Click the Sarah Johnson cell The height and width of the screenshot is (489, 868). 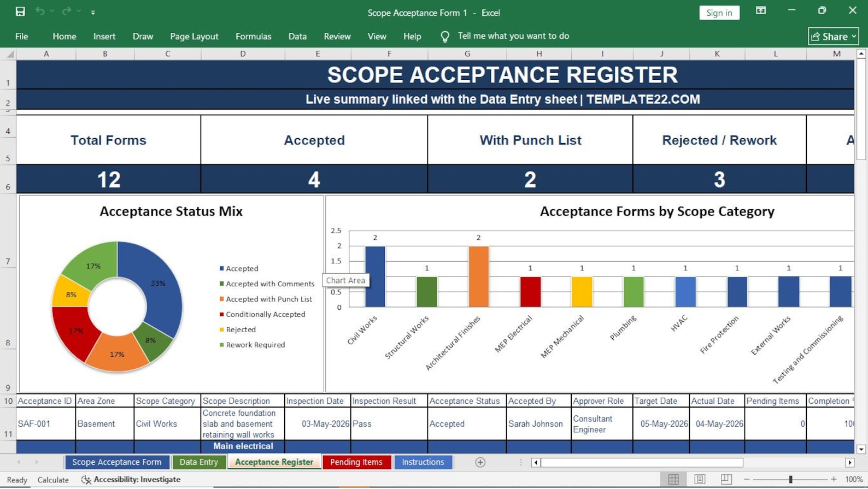(539, 424)
